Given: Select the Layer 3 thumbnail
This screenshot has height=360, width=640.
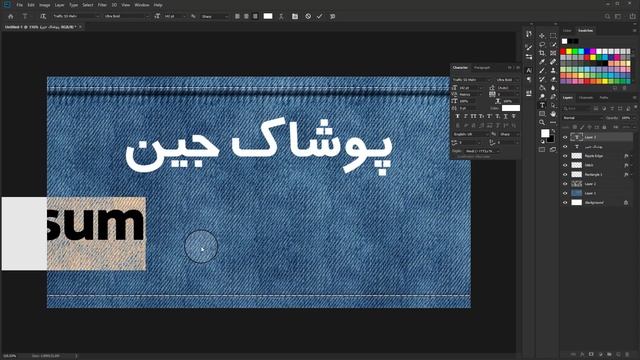Looking at the screenshot, I should [576, 137].
